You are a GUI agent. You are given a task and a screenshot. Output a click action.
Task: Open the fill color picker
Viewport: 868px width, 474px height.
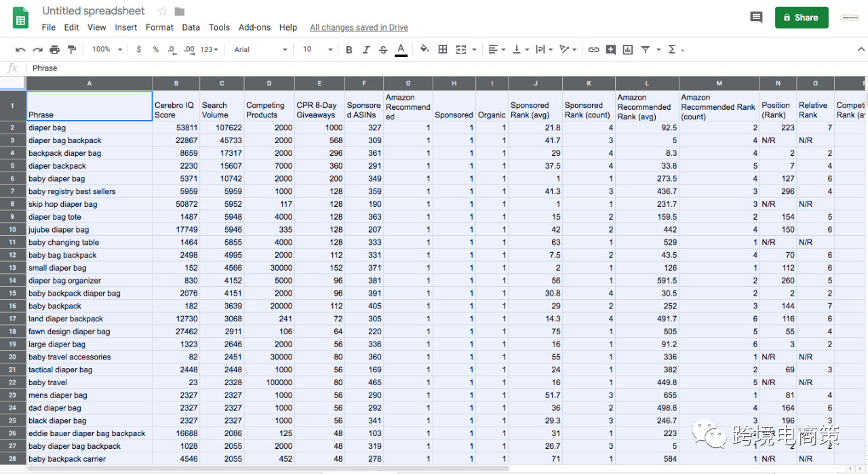(x=425, y=49)
